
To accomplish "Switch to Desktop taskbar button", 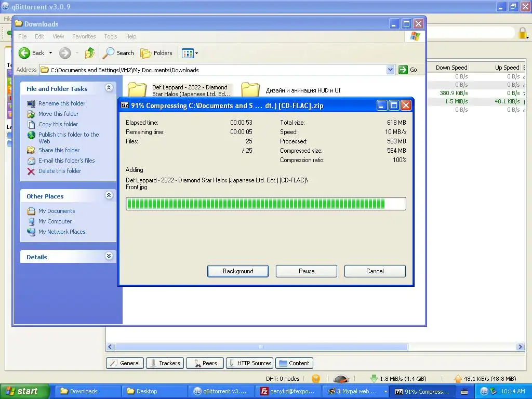I will pos(153,391).
